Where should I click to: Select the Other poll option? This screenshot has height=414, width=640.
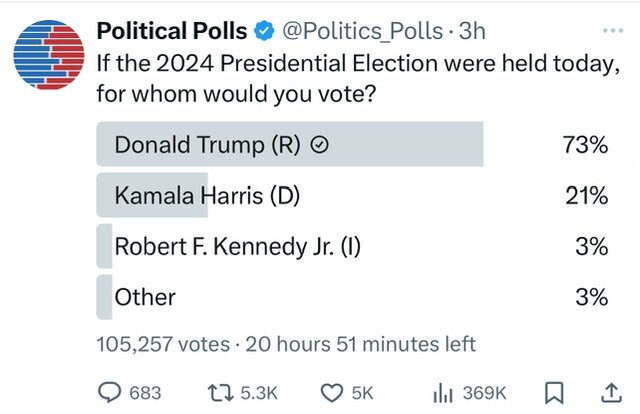(352, 297)
